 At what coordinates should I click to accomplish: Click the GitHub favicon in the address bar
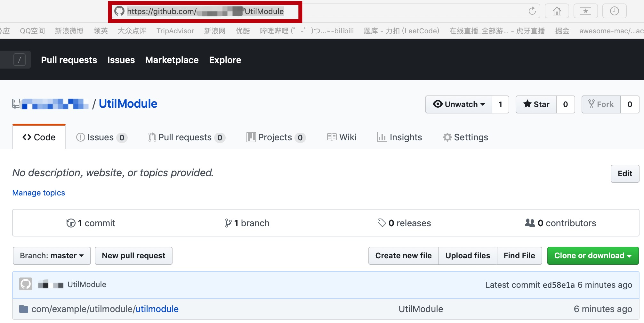(x=119, y=11)
